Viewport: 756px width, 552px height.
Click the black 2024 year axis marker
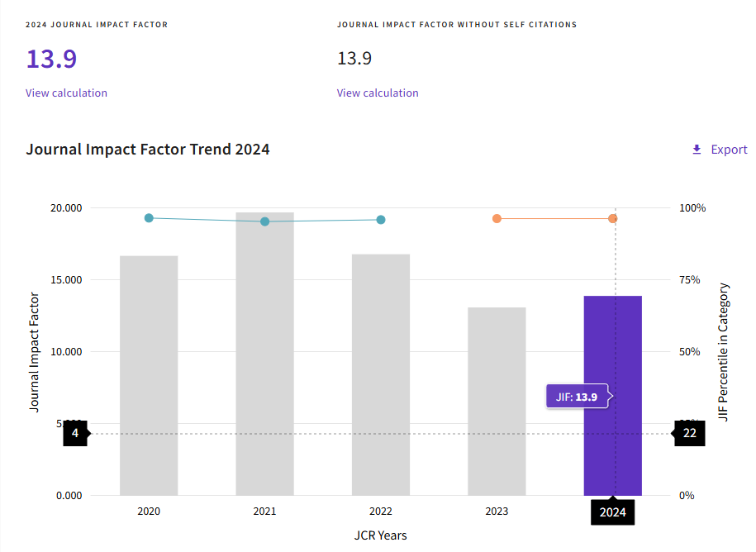click(x=613, y=512)
